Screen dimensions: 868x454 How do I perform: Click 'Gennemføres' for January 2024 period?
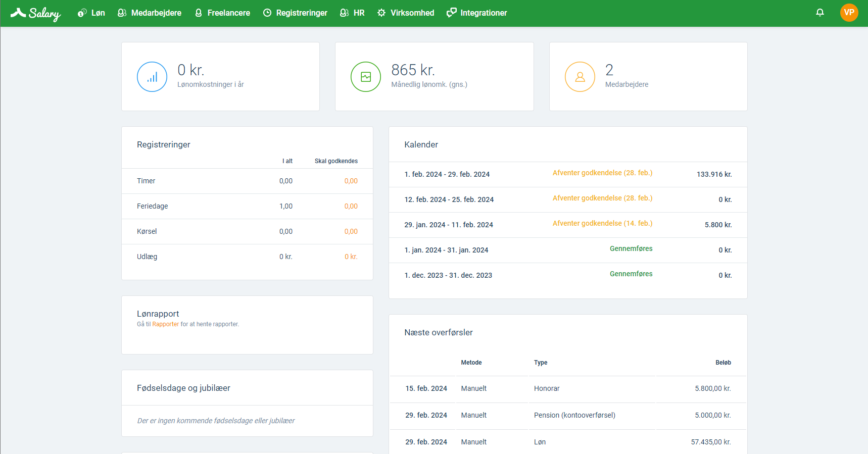pyautogui.click(x=631, y=248)
